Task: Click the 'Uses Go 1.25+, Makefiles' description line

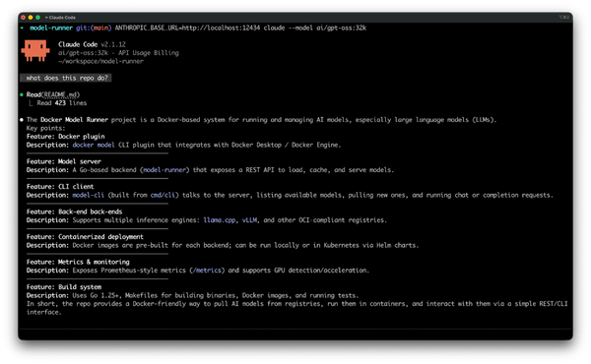Action: (193, 295)
